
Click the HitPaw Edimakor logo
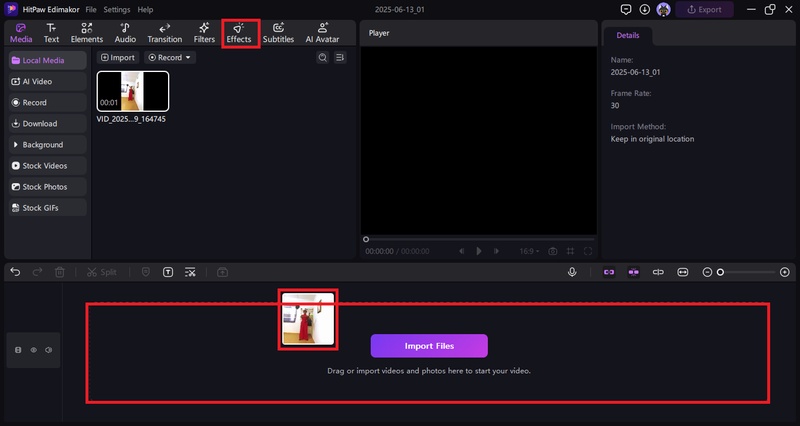coord(11,9)
